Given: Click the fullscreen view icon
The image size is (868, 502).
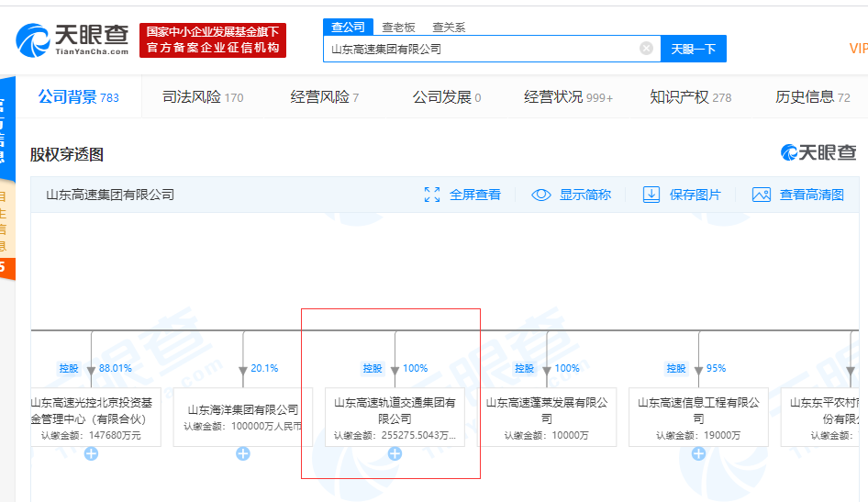Looking at the screenshot, I should 432,195.
